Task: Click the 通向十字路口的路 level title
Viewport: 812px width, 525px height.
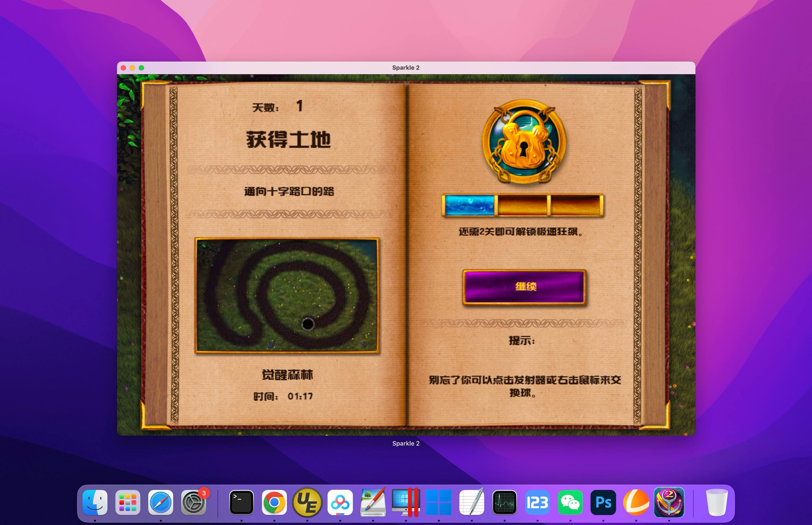Action: pos(289,191)
